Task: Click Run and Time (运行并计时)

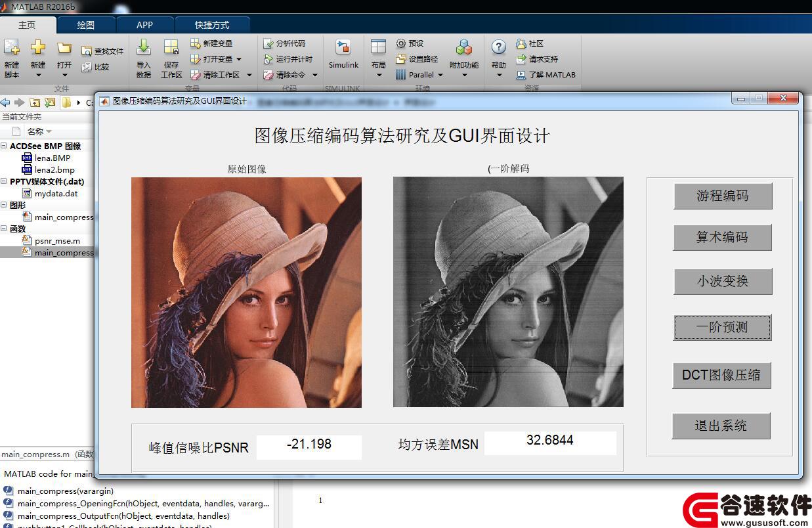Action: (x=288, y=59)
